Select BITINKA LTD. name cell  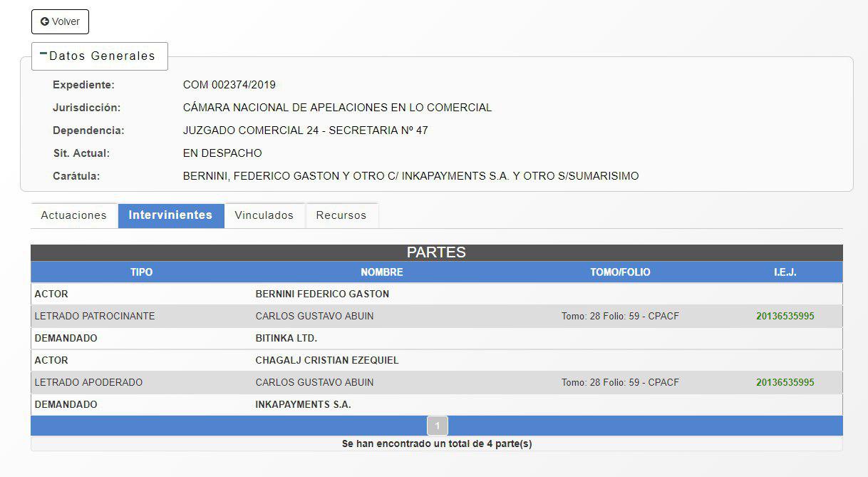[286, 338]
